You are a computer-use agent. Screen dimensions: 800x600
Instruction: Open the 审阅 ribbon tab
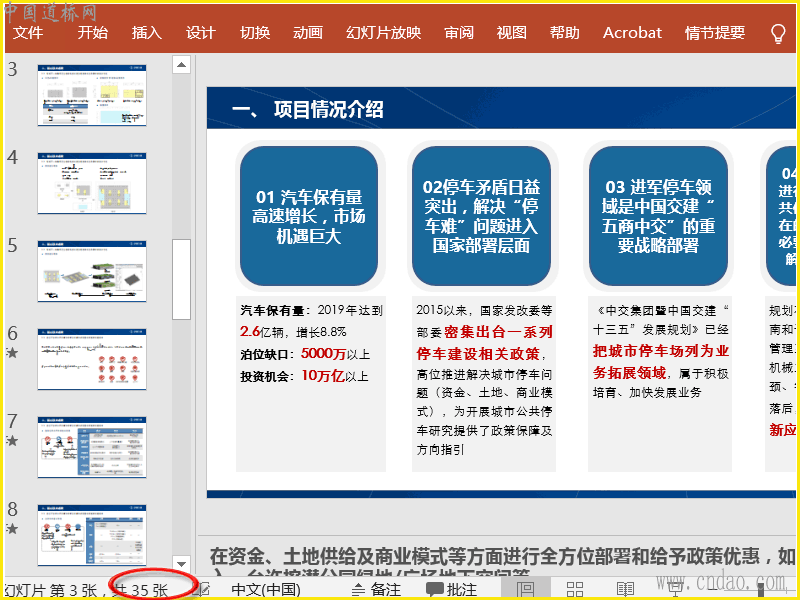[x=459, y=33]
